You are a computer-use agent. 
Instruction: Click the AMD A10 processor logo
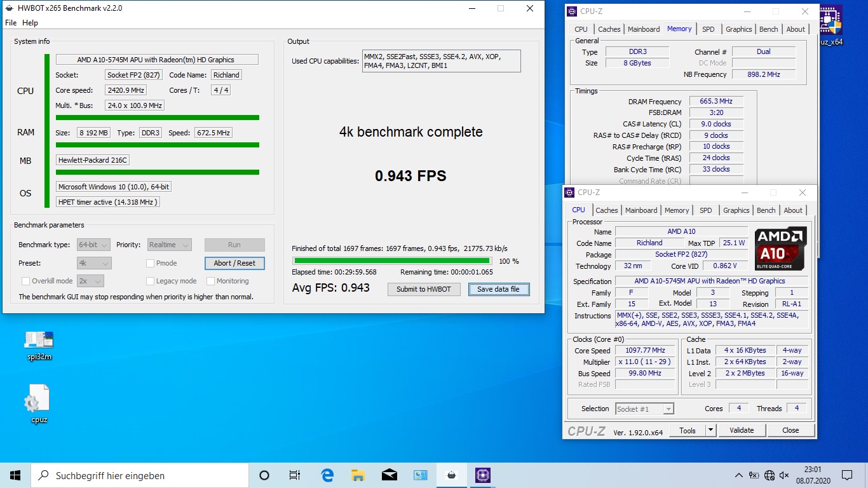pyautogui.click(x=781, y=248)
